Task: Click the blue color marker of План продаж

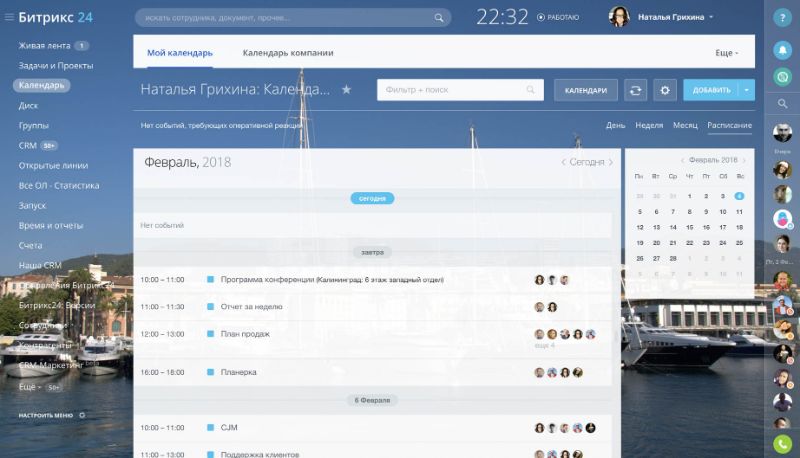Action: click(x=210, y=334)
